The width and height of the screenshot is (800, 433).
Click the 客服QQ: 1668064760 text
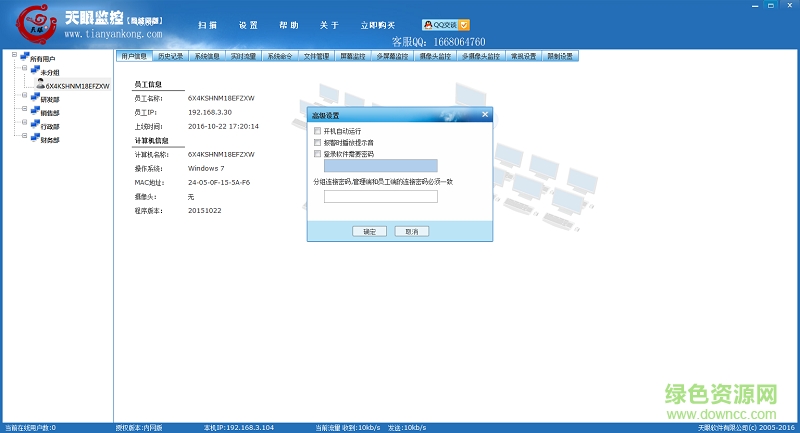click(439, 42)
